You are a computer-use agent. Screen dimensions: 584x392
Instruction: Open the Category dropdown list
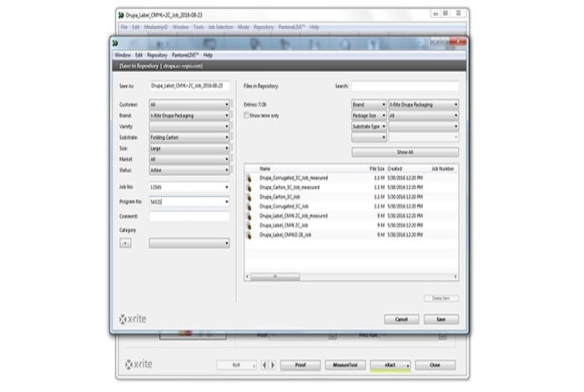coord(189,244)
